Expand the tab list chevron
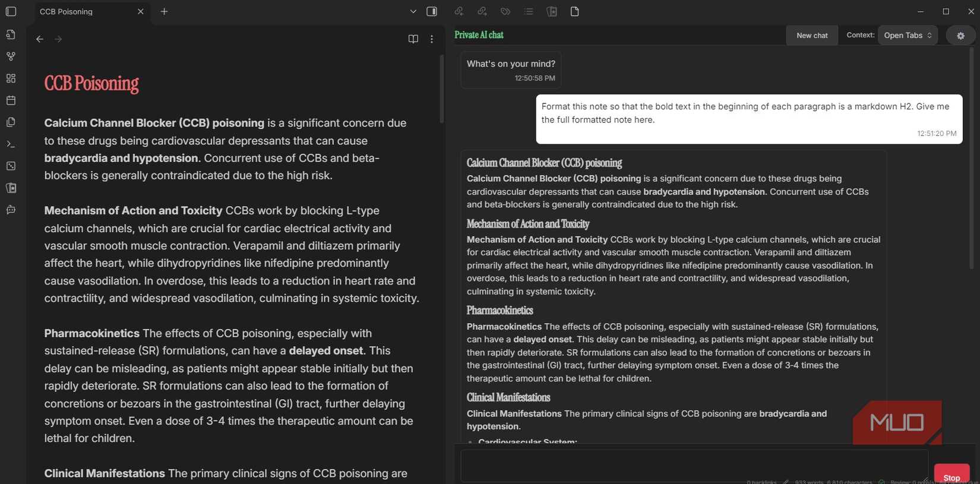 pyautogui.click(x=413, y=11)
